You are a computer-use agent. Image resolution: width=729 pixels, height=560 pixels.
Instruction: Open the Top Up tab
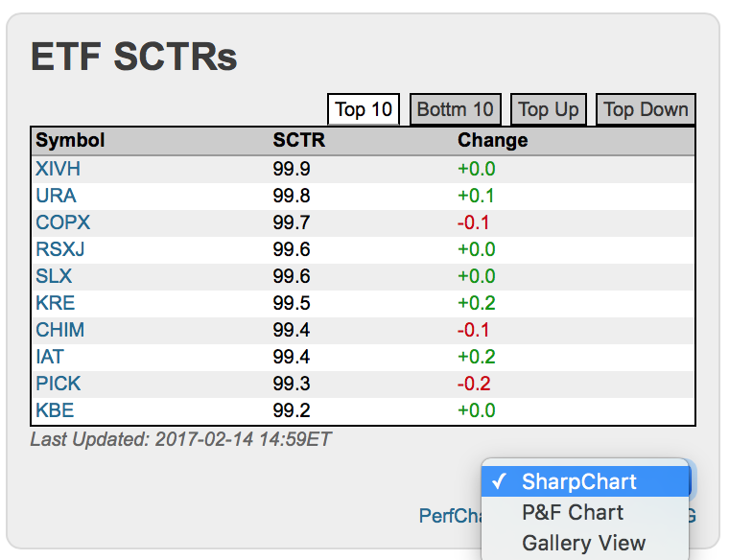(x=549, y=109)
